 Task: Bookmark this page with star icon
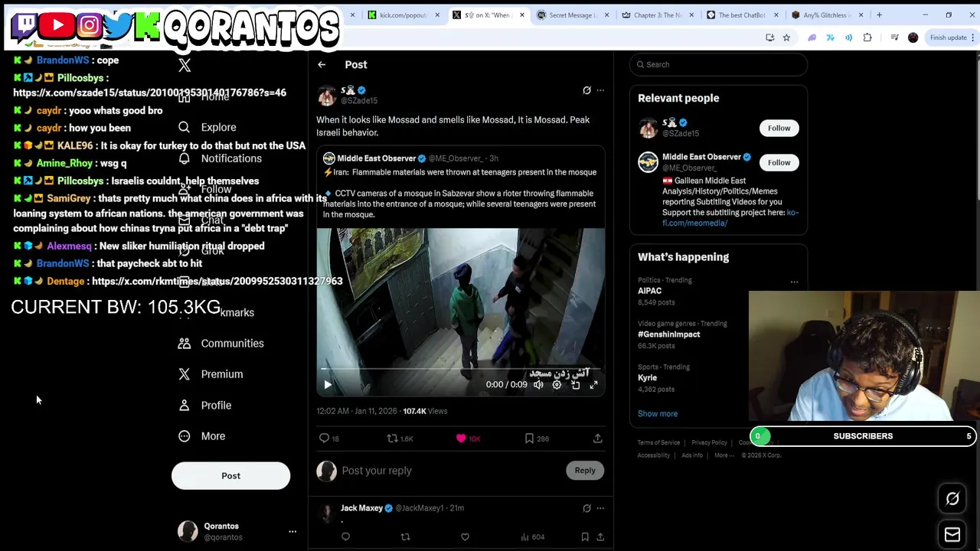click(786, 37)
